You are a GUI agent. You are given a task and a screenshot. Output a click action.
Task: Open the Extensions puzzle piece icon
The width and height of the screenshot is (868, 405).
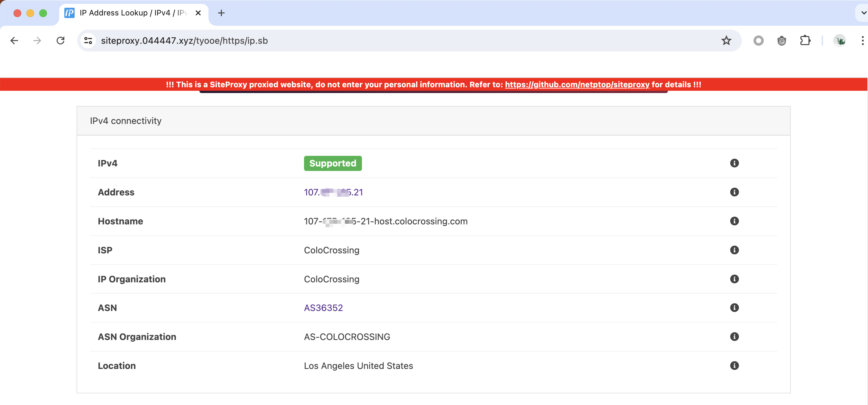(806, 41)
